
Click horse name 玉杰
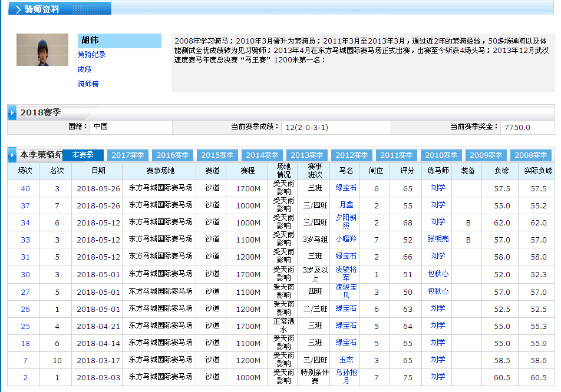tap(346, 360)
